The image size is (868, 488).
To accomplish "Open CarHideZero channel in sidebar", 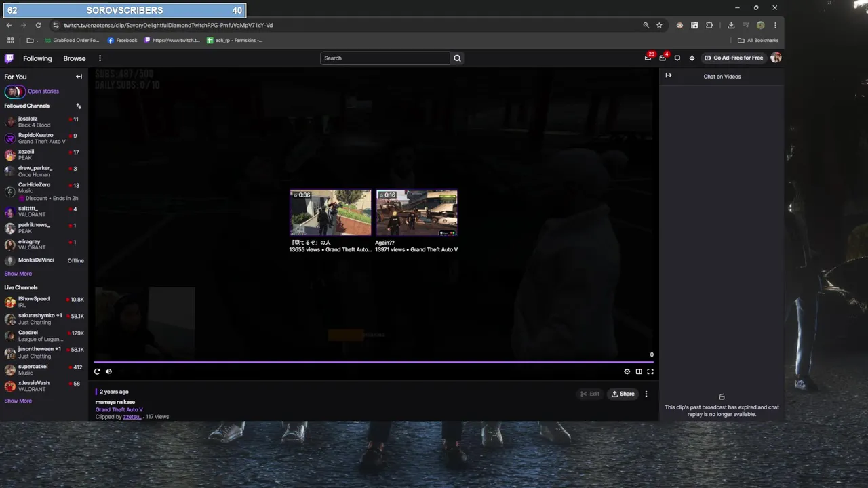I will (x=43, y=191).
